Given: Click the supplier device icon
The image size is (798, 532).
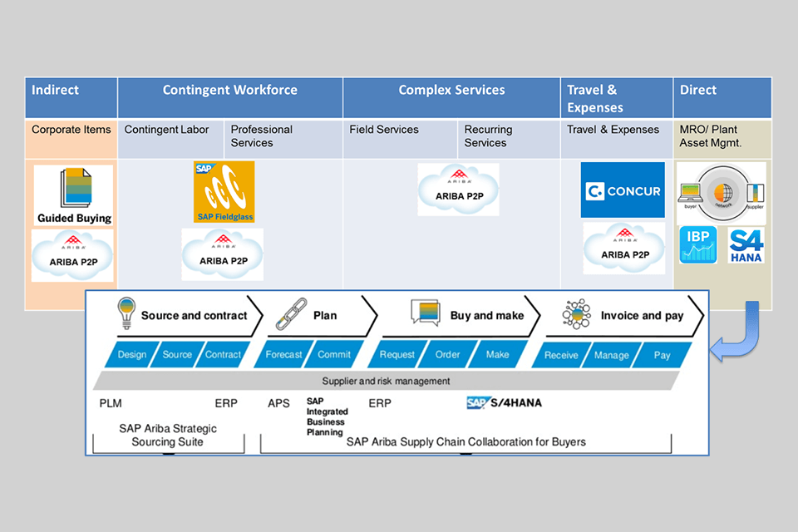Looking at the screenshot, I should [x=756, y=194].
